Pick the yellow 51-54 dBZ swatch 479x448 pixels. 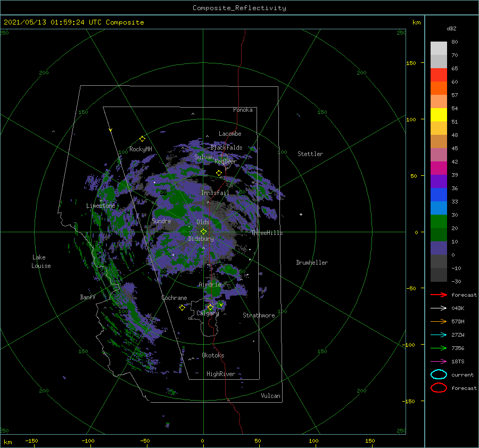[x=439, y=115]
